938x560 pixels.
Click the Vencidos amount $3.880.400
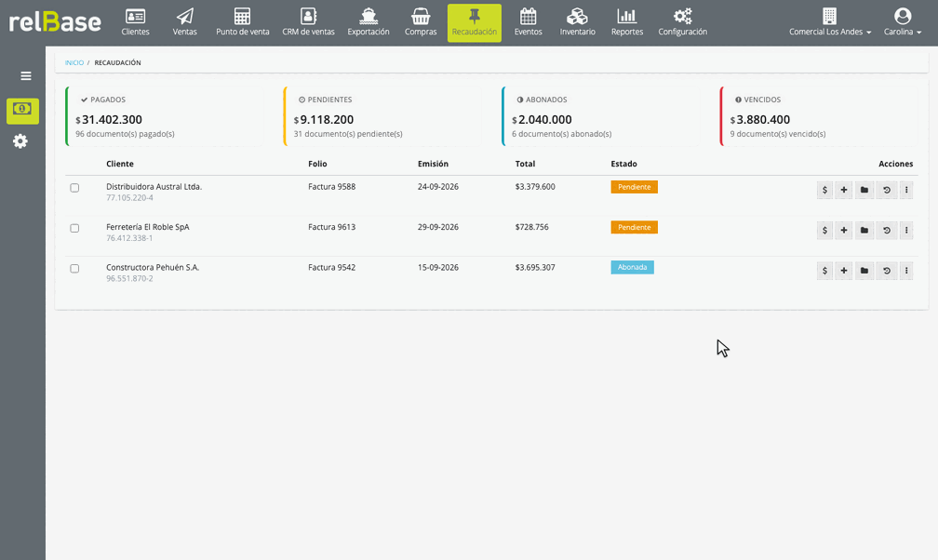(x=759, y=120)
